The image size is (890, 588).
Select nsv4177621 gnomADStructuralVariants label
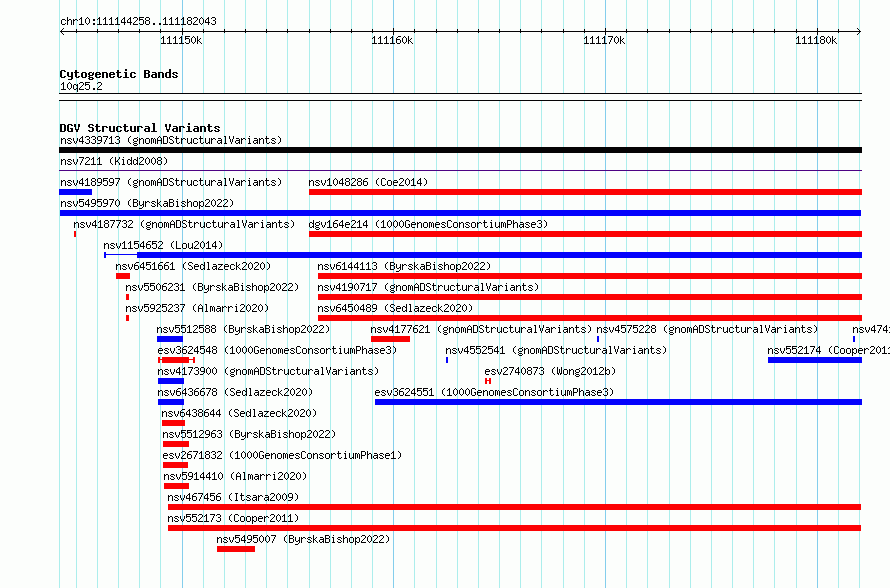[x=481, y=329]
